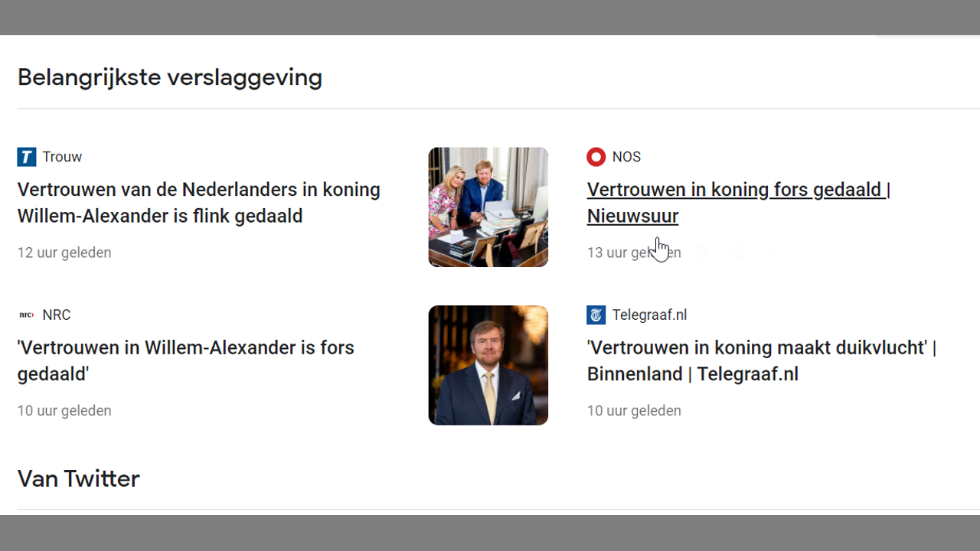The height and width of the screenshot is (551, 980).
Task: Click the NOS source name
Action: pos(626,157)
